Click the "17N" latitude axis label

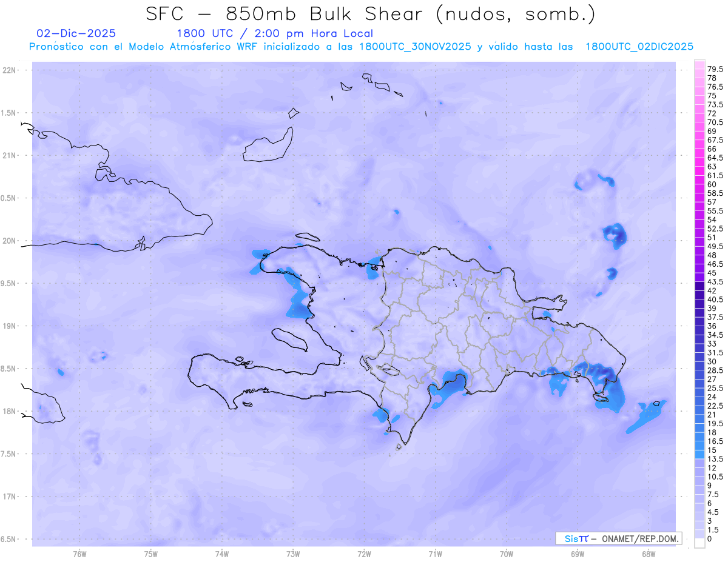point(10,497)
